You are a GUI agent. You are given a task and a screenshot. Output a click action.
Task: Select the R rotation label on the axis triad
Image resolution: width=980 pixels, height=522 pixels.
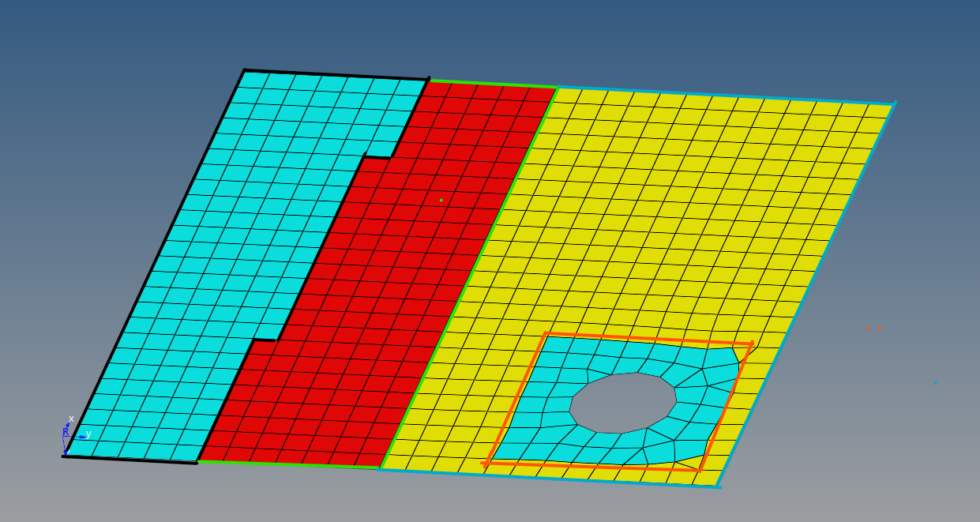66,431
